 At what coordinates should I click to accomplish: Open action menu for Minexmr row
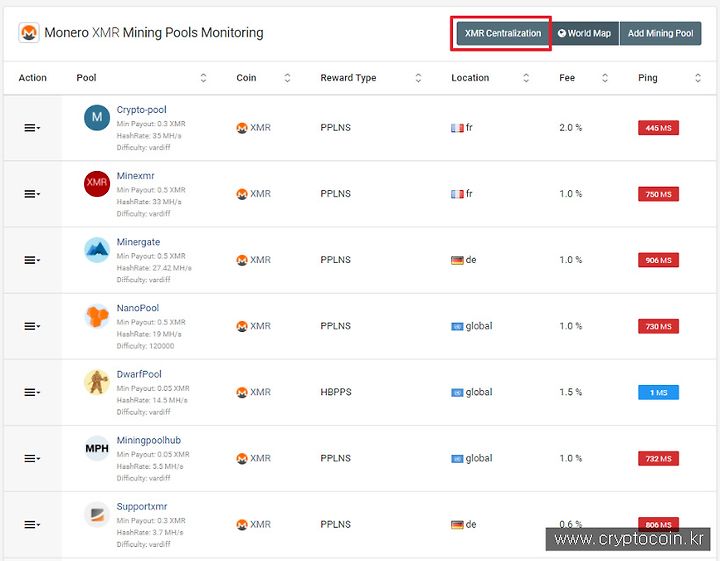(x=32, y=194)
